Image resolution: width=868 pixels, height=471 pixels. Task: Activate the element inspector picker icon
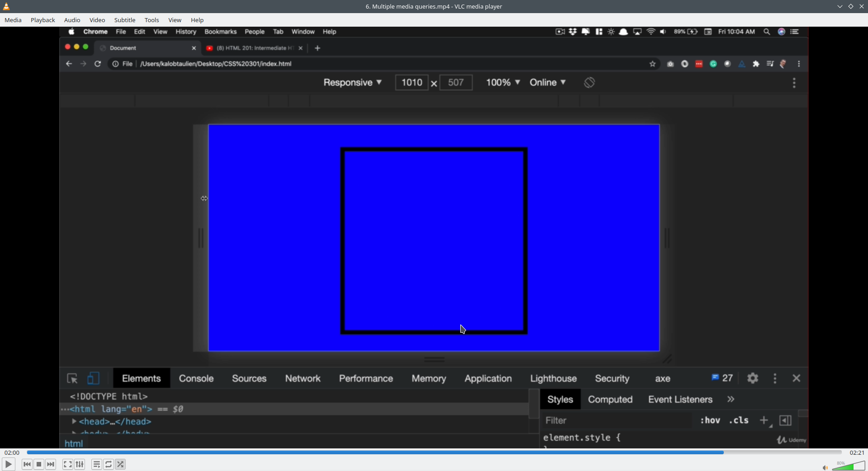point(72,378)
